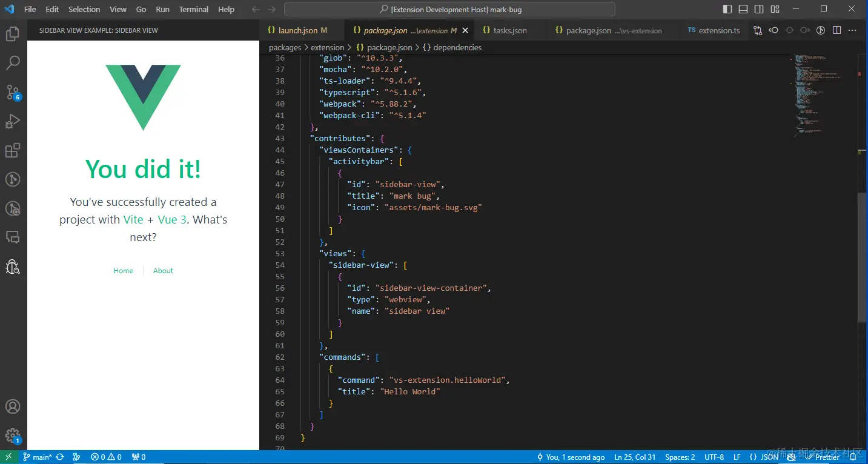Open the 'extension' breadcrumb dropdown
This screenshot has height=464, width=868.
[x=327, y=47]
